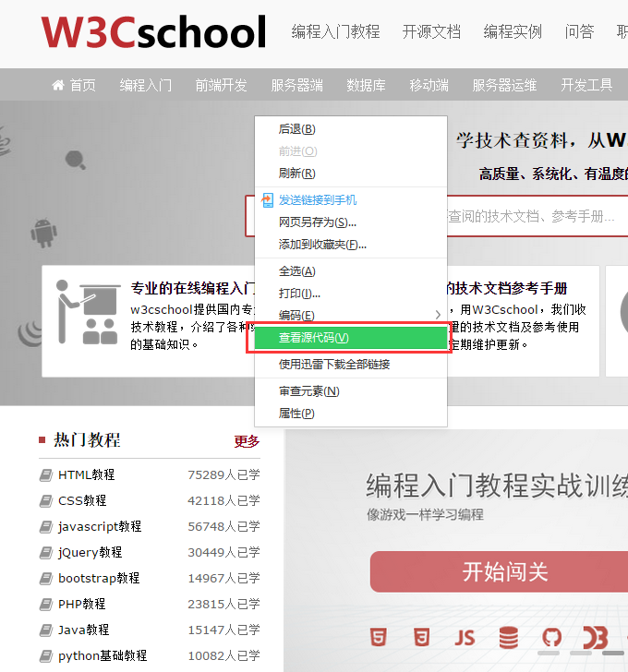Viewport: 628px width, 672px height.
Task: Open the jQuery教程 link
Action: (91, 552)
